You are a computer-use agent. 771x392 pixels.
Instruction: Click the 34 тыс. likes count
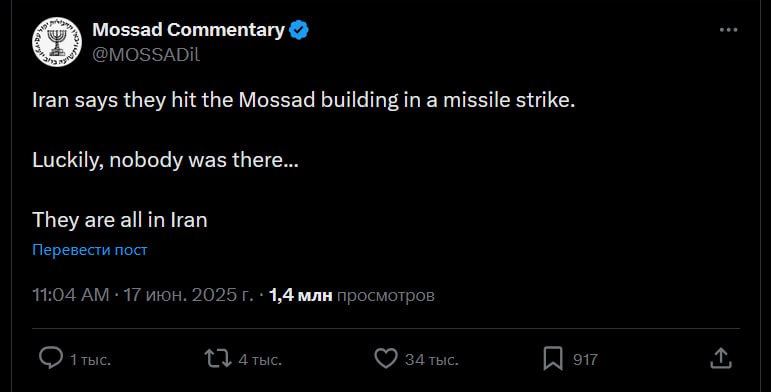(x=431, y=360)
